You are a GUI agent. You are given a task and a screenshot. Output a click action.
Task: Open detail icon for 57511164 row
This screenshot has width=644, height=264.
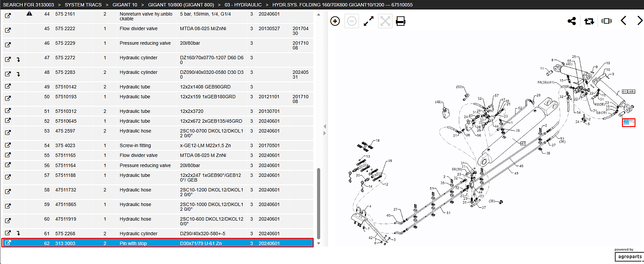[x=8, y=165]
